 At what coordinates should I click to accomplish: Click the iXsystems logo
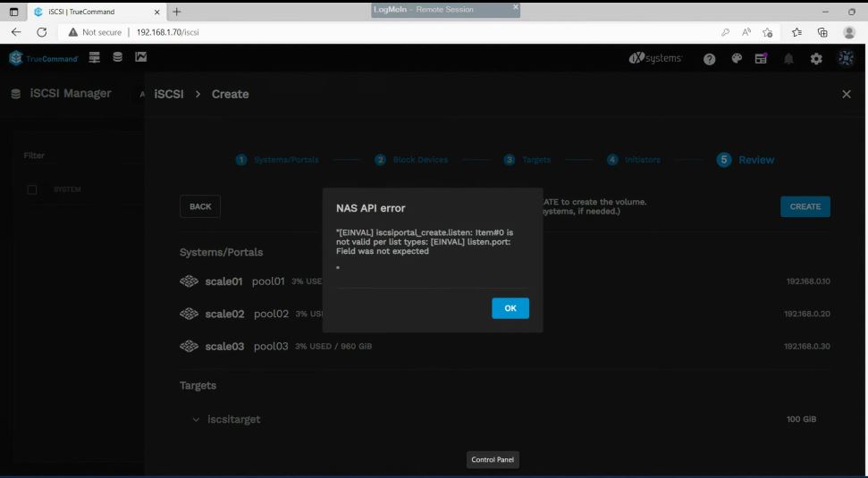click(x=655, y=58)
